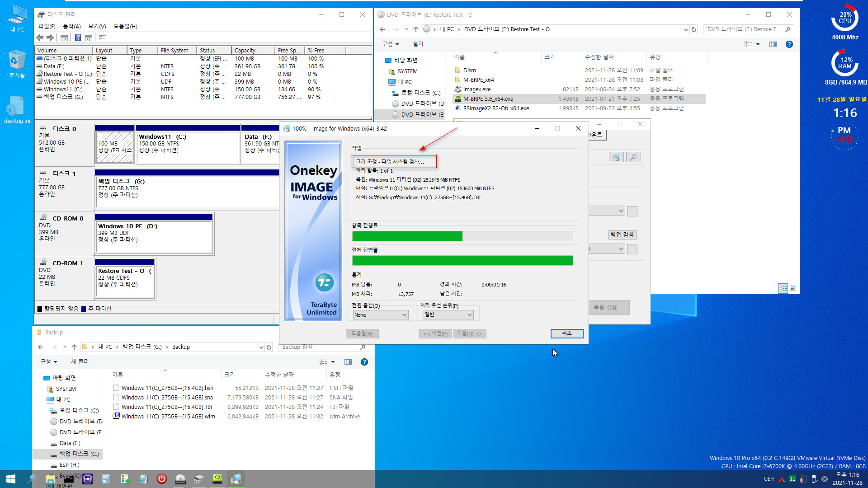
Task: Click 열기 in DVD drive explorer toolbar
Action: (x=418, y=44)
